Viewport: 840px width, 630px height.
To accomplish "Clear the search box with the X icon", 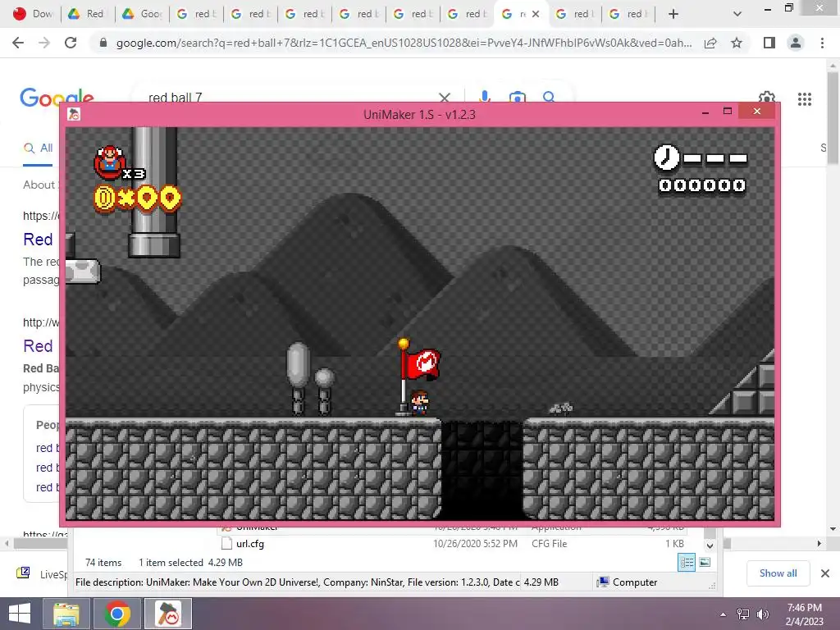I will [x=445, y=97].
